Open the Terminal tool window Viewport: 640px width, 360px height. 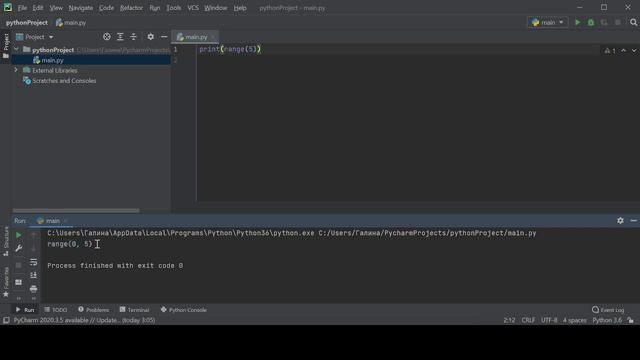134,310
